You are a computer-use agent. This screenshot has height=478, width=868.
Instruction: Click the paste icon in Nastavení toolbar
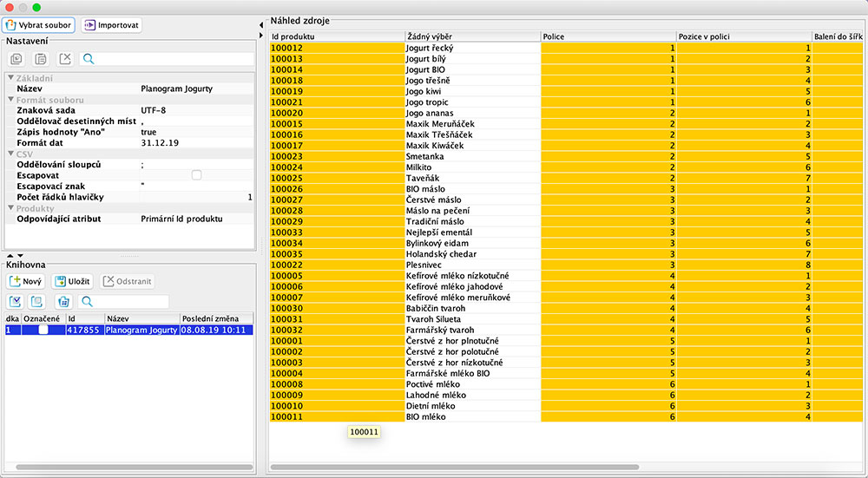40,59
